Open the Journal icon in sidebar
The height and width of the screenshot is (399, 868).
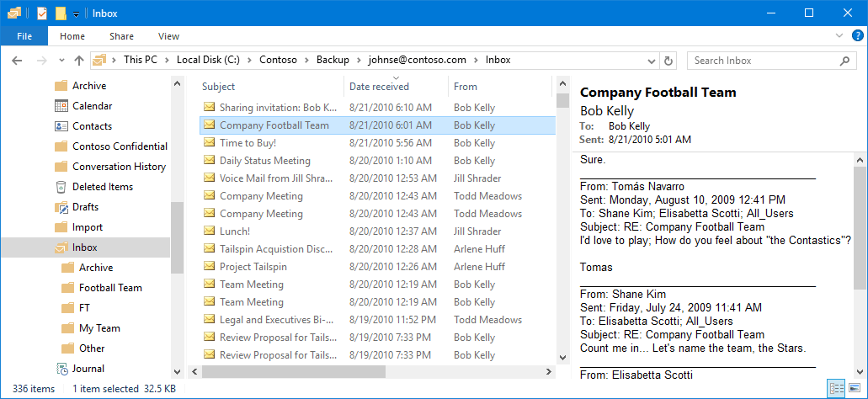tap(62, 369)
